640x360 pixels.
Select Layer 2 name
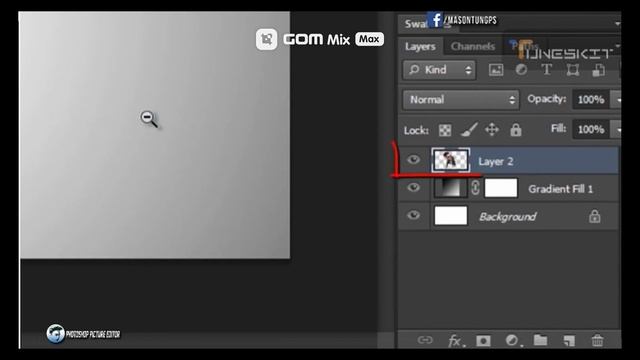coord(496,162)
